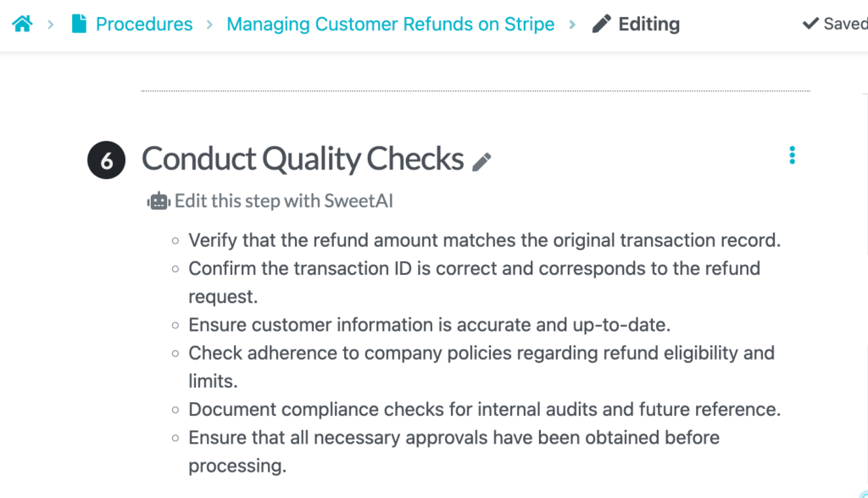Click the pencil icon beside Editing
The image size is (868, 498).
click(x=601, y=24)
